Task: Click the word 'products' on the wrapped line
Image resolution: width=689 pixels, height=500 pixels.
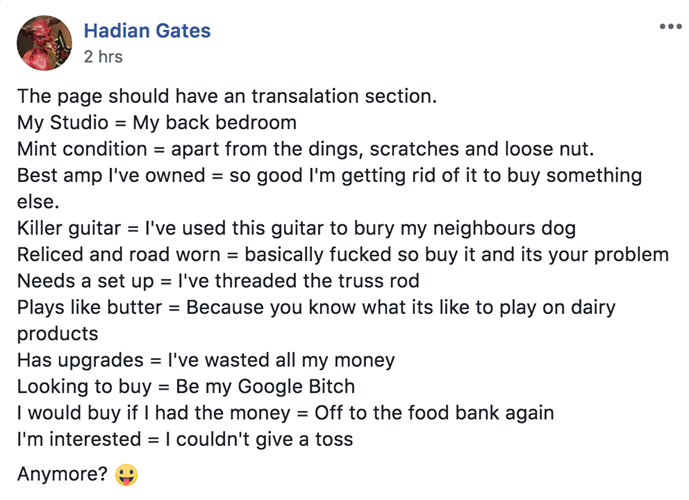Action: [x=58, y=334]
